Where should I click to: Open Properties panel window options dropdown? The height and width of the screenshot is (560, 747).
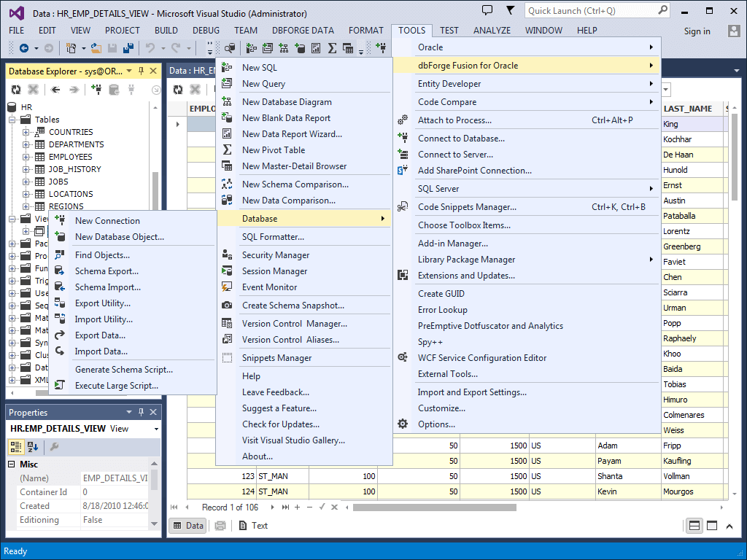[128, 413]
